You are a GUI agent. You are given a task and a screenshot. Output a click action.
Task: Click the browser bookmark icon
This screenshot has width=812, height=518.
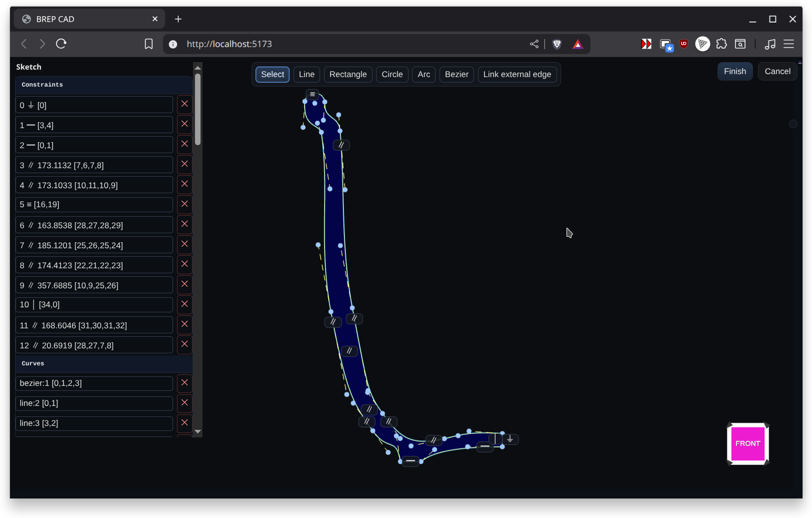[x=148, y=44]
